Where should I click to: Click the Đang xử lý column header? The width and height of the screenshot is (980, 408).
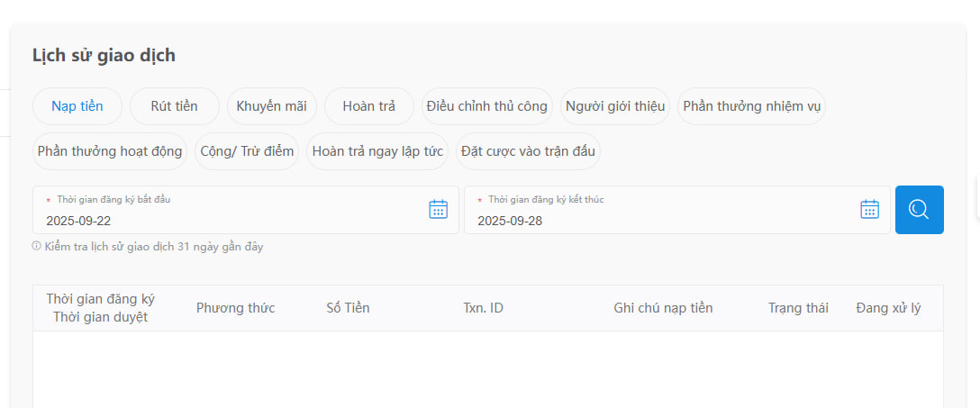[888, 308]
